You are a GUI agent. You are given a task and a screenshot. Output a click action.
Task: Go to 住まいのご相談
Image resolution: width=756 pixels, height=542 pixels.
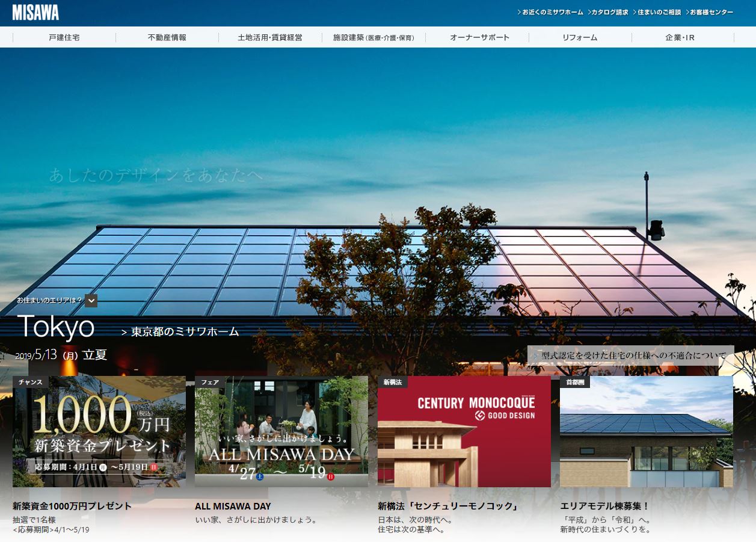click(657, 12)
